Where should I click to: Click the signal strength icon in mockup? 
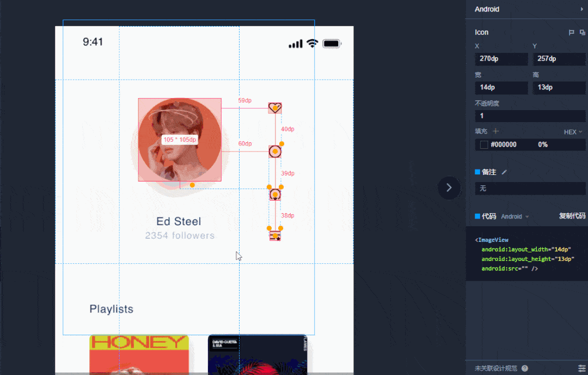pyautogui.click(x=296, y=44)
